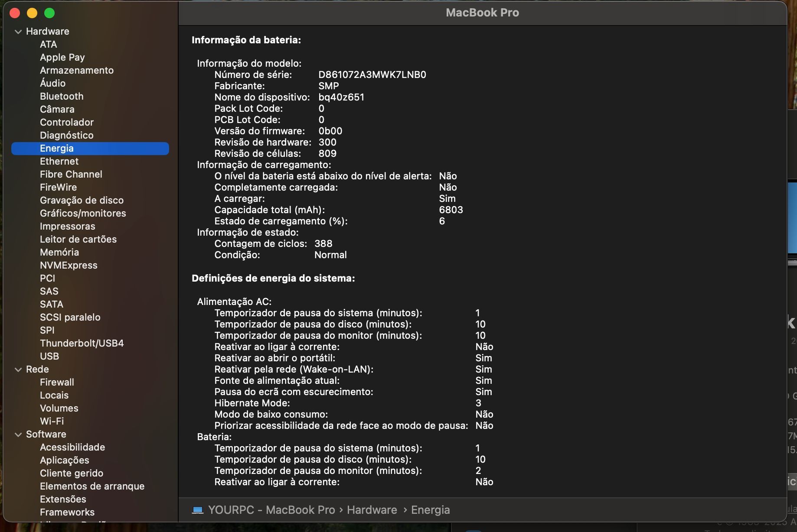The width and height of the screenshot is (797, 532).
Task: Click the Fabricante value SMP
Action: [x=329, y=86]
